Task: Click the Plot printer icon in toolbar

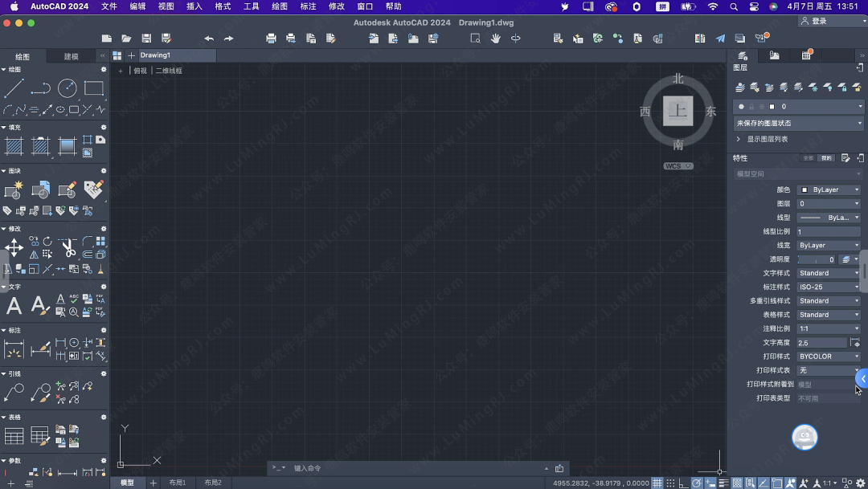Action: tap(271, 39)
